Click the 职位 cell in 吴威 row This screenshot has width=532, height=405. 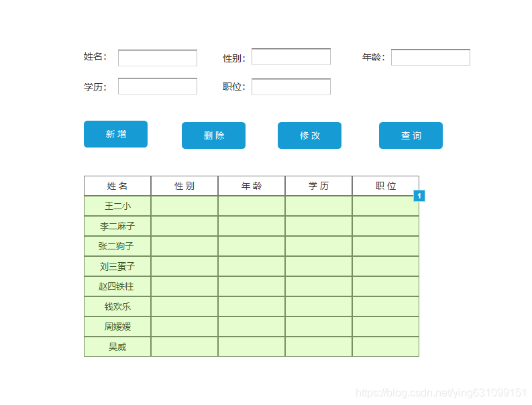pos(386,347)
